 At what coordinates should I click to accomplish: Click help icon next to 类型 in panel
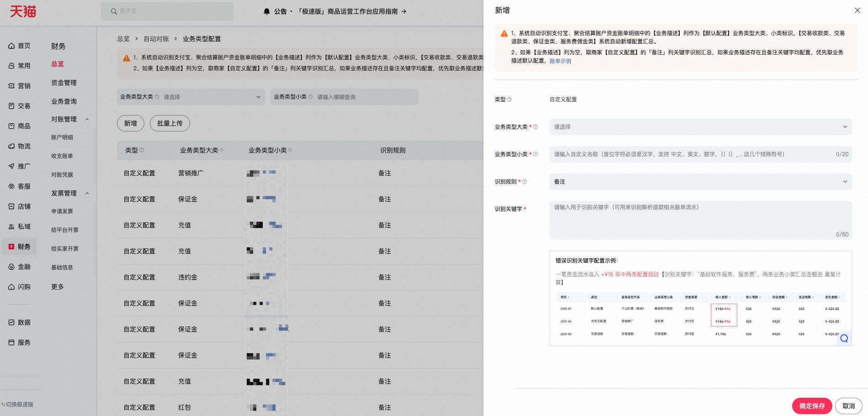[509, 99]
